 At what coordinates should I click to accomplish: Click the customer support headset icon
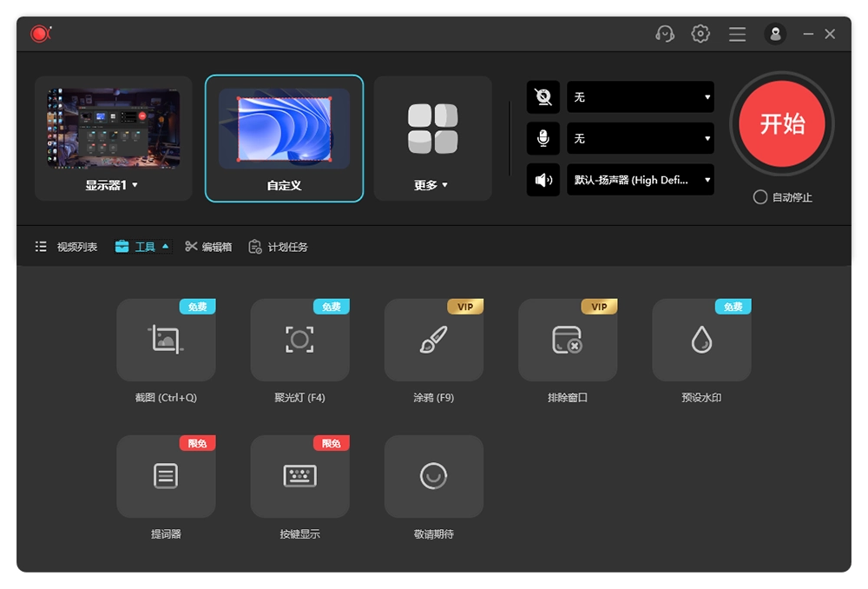(665, 34)
